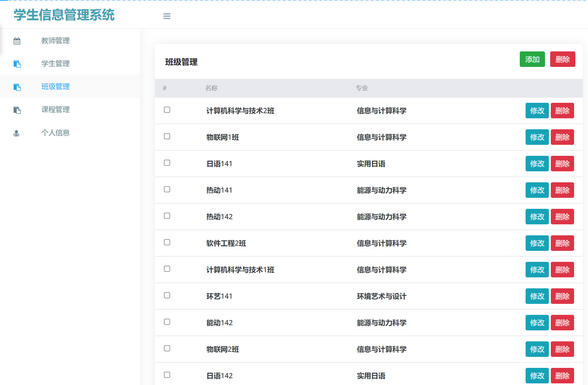This screenshot has width=588, height=385.
Task: Click the 学生信息管理系统 title
Action: click(63, 15)
